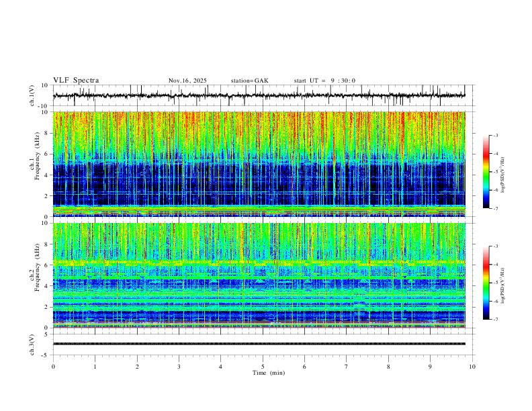
Task: Click time axis tick label '10'
Action: tap(472, 367)
